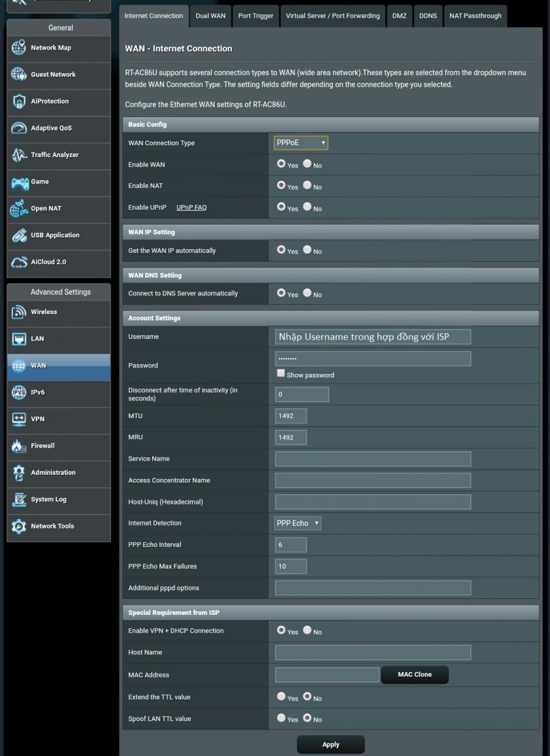Click the Service Name input field
550x756 pixels.
[372, 459]
